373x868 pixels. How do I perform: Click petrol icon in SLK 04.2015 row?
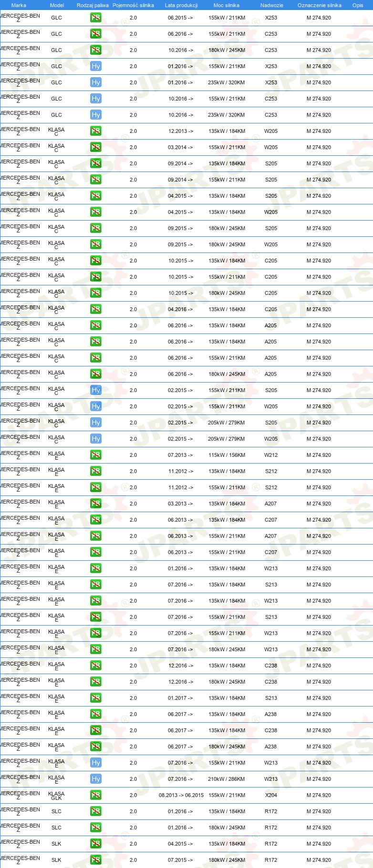[95, 844]
